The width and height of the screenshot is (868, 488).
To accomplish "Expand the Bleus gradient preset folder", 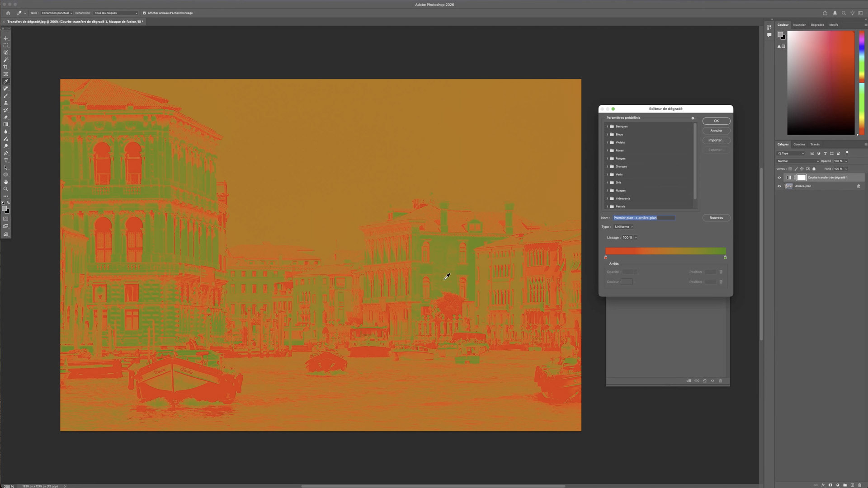I will (x=607, y=135).
